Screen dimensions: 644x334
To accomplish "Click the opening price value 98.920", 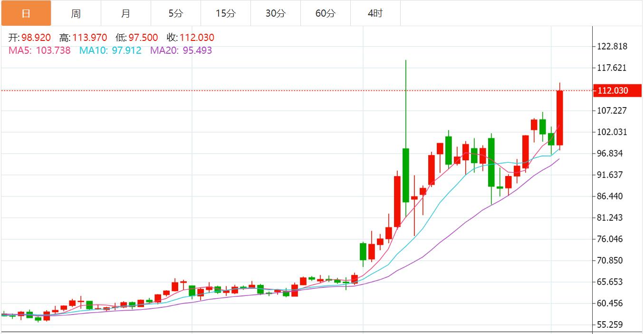I will (x=36, y=38).
